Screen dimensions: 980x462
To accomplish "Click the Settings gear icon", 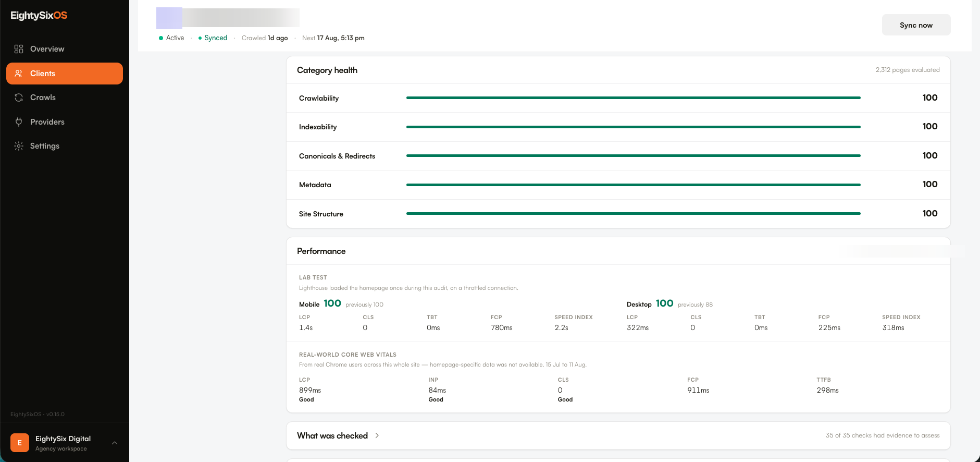I will 19,146.
